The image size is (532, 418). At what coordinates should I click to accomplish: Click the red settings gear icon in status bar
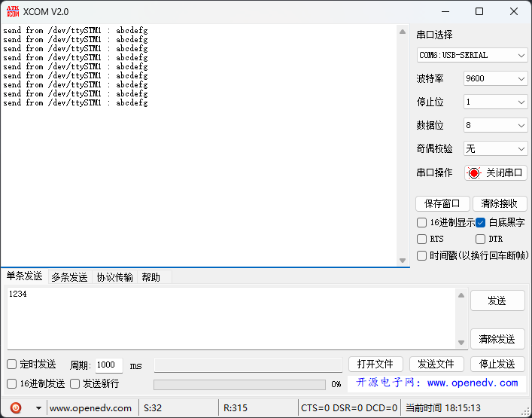[x=16, y=407]
